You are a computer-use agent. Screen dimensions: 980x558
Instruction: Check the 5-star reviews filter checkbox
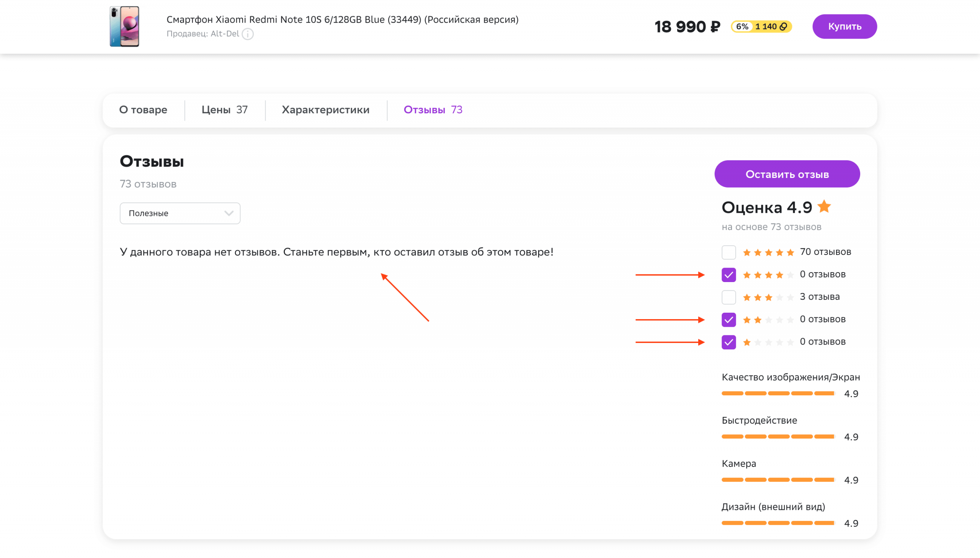point(728,252)
